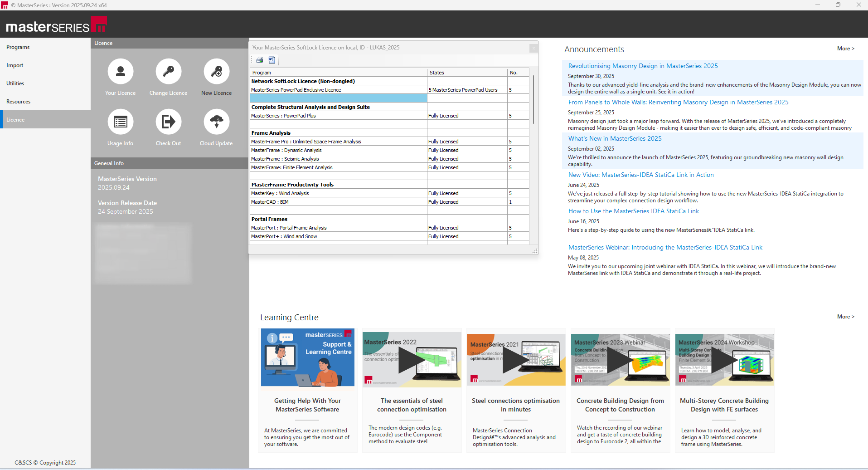The image size is (868, 470).
Task: Open the Import section
Action: coord(15,65)
